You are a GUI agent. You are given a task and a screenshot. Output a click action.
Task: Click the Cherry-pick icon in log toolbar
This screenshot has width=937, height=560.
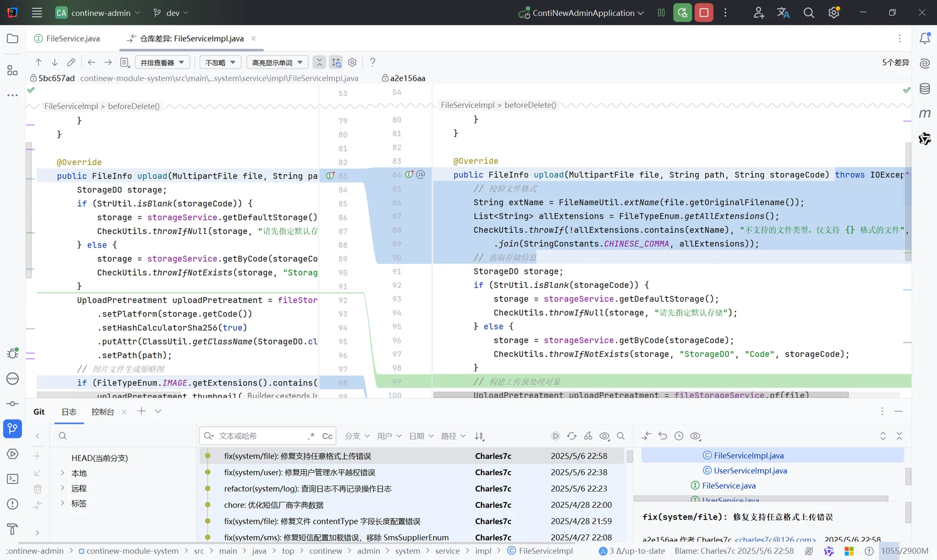coord(588,436)
